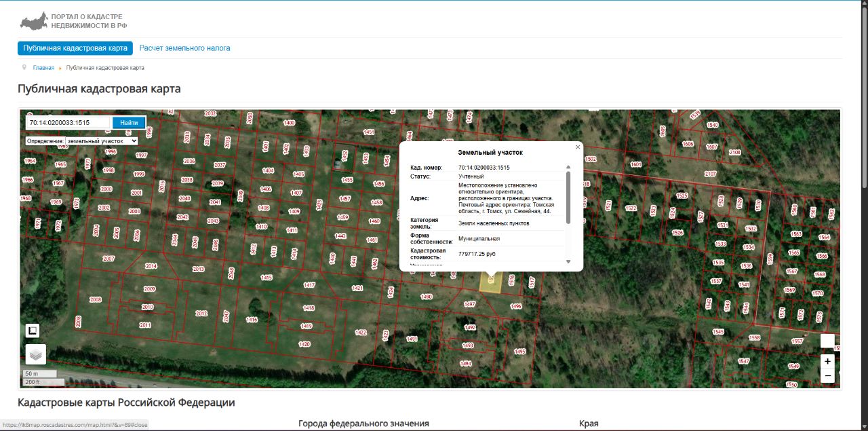The height and width of the screenshot is (431, 868).
Task: Click popup scrollbar up arrow
Action: tap(568, 167)
